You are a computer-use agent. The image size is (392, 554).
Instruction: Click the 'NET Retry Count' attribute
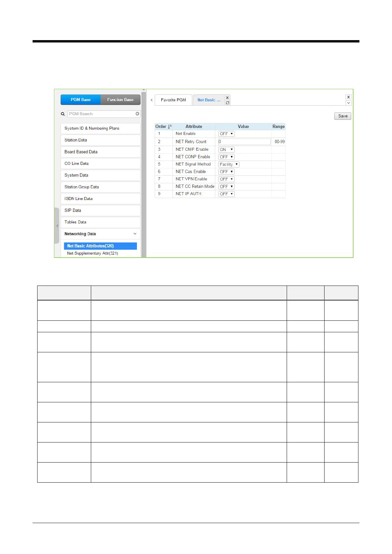pyautogui.click(x=191, y=142)
